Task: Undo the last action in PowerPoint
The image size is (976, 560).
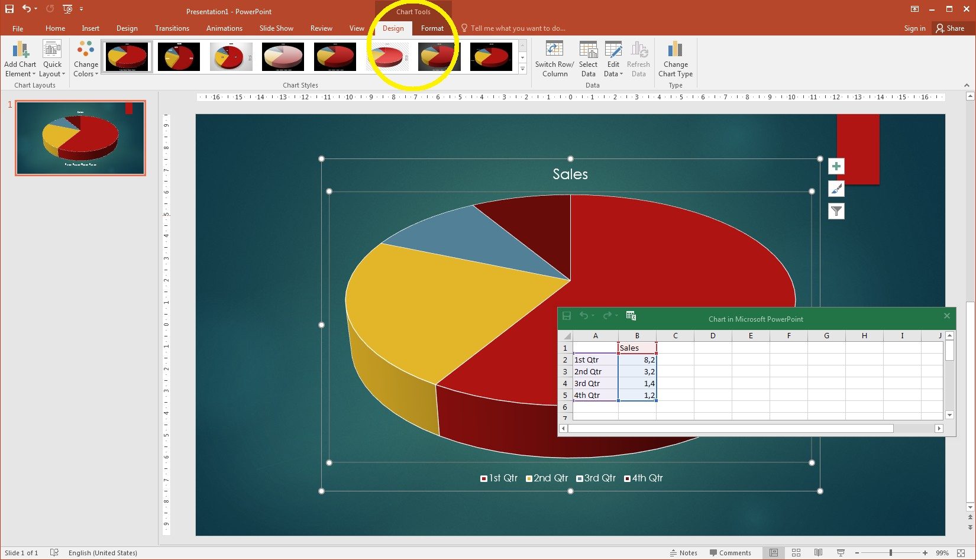Action: point(26,9)
